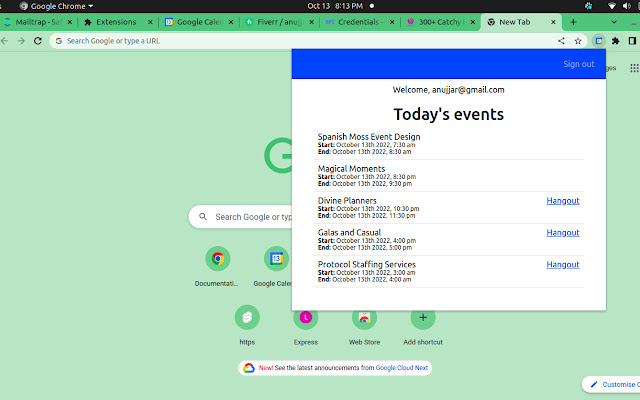Bookmark this tab with the star icon
Screen dimensions: 640x400
[x=578, y=41]
